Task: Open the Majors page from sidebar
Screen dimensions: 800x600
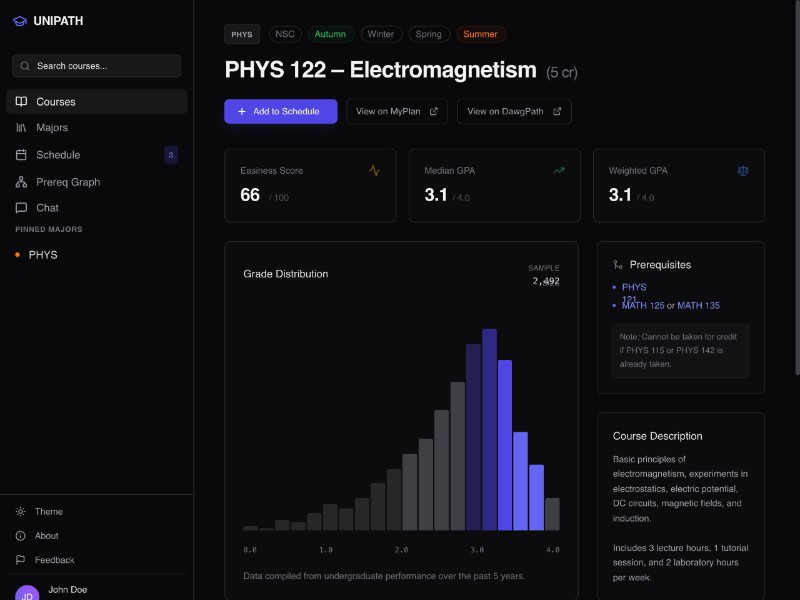Action: 52,128
